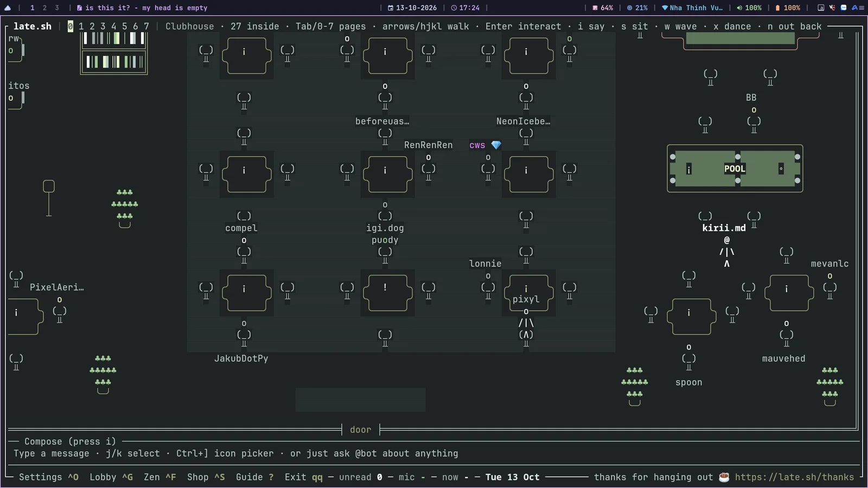
Task: Switch to page 0 tab
Action: pyautogui.click(x=71, y=26)
